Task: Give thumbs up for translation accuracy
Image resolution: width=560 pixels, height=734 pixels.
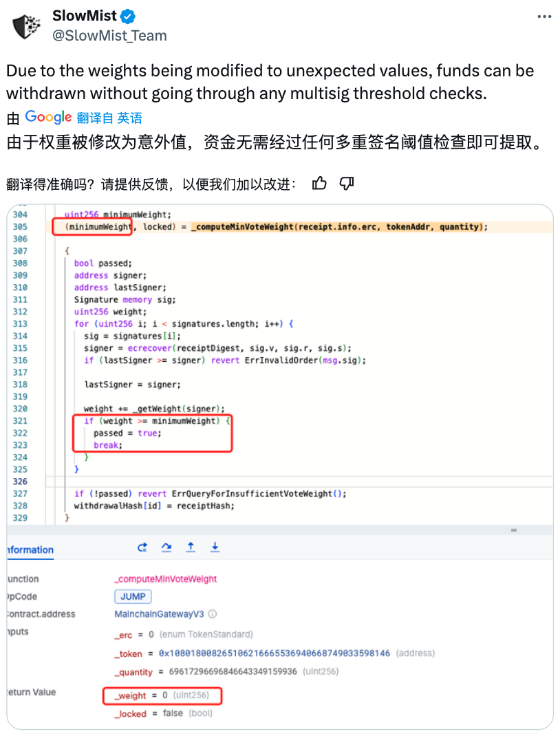Action: (319, 183)
